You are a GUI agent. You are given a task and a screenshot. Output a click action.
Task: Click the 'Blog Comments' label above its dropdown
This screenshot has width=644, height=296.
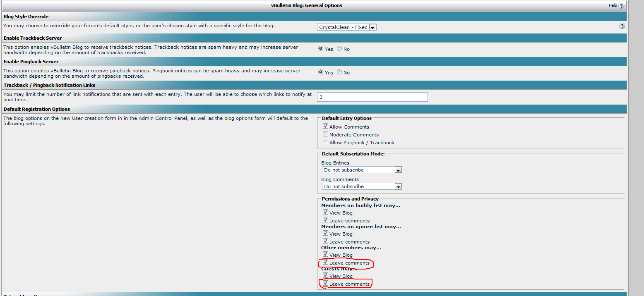coord(340,179)
